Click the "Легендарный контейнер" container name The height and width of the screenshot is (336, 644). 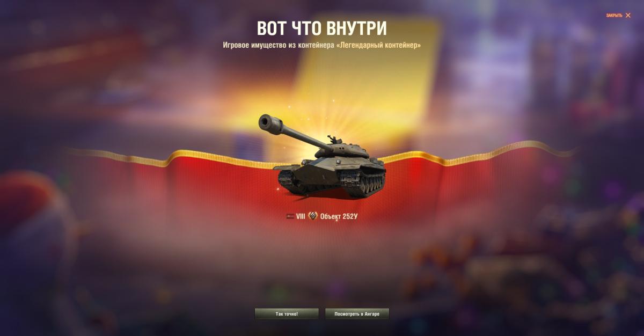click(378, 46)
